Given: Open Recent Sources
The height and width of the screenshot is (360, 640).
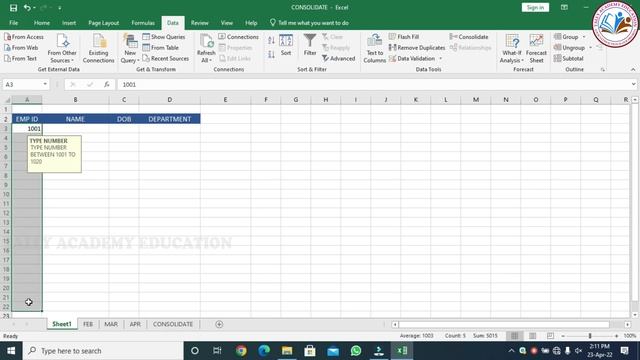Looking at the screenshot, I should [165, 58].
